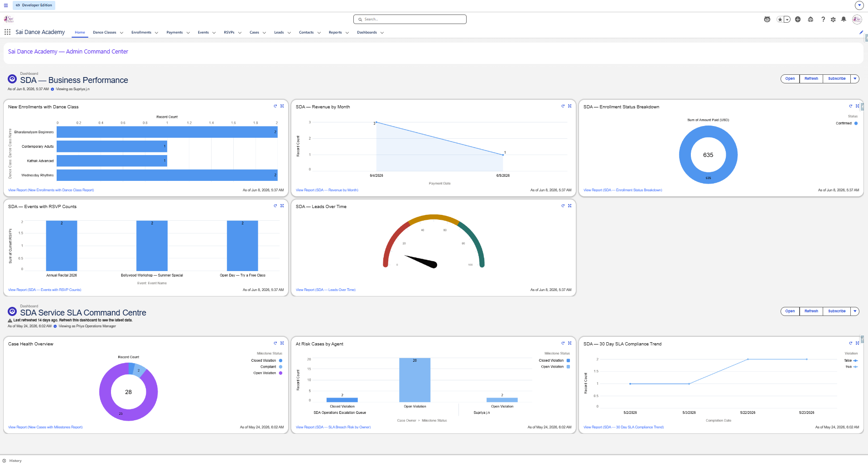
Task: Open the Setup gear icon
Action: pyautogui.click(x=833, y=19)
